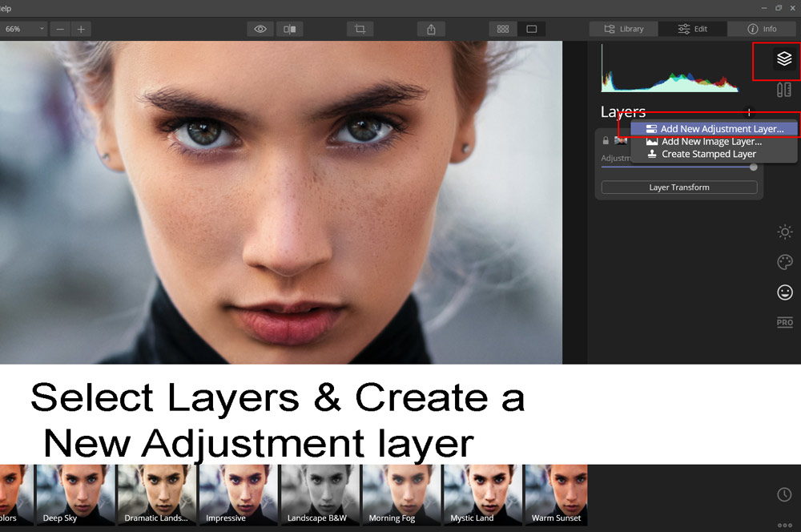Minimize the application window
The image size is (801, 532).
pyautogui.click(x=763, y=8)
